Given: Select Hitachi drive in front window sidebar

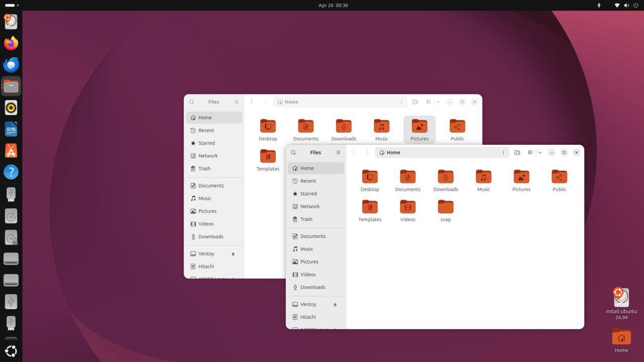Looking at the screenshot, I should coord(316,317).
